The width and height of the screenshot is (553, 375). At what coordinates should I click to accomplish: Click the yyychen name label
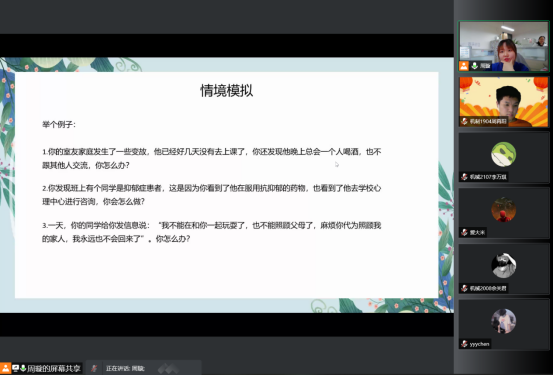pos(479,344)
